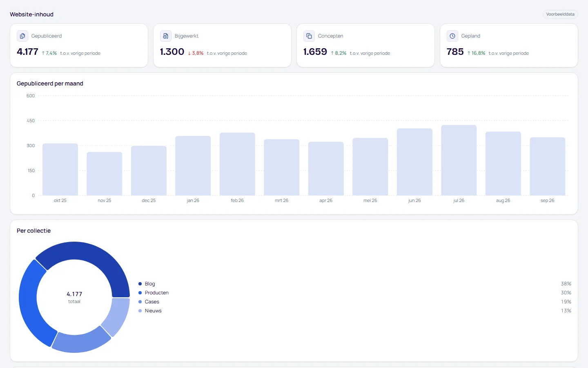The height and width of the screenshot is (368, 588).
Task: Click the Gepubliceerd card icon
Action: click(22, 36)
